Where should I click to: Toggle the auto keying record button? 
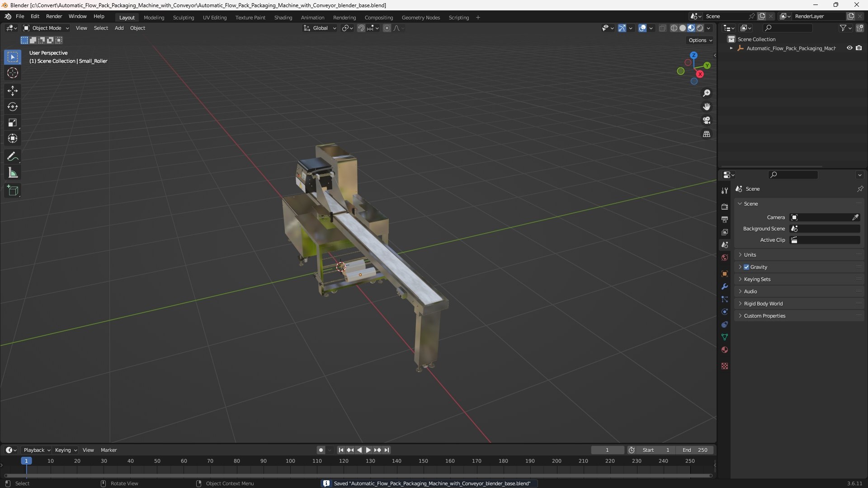321,450
